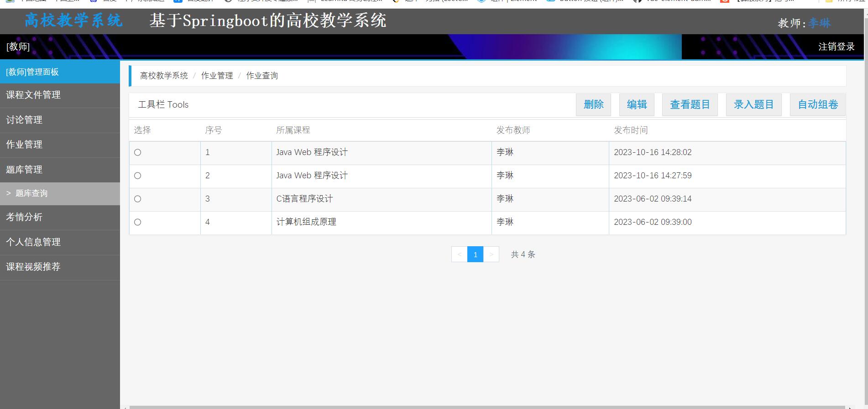Open 讨论管理 in sidebar
Viewport: 868px width, 409px height.
[x=60, y=120]
